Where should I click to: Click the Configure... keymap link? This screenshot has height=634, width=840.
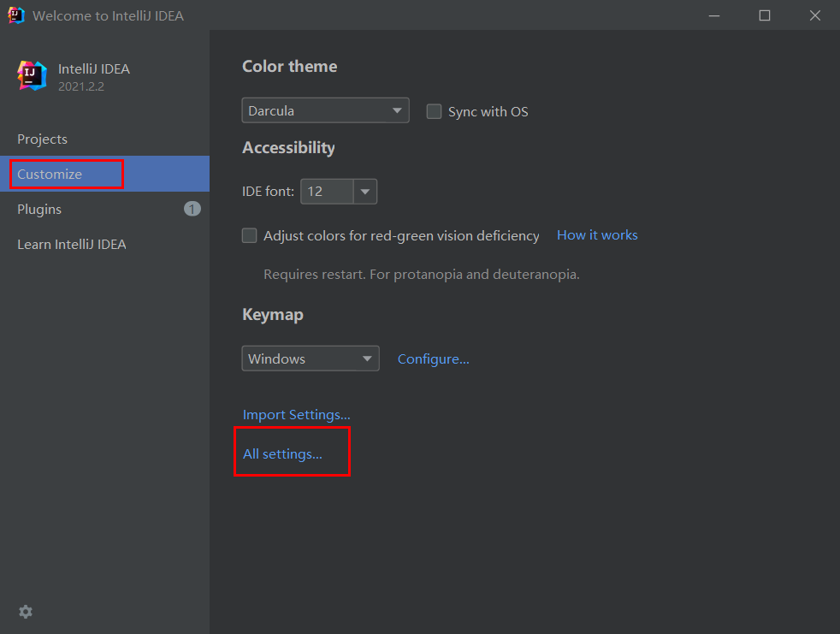[x=434, y=358]
